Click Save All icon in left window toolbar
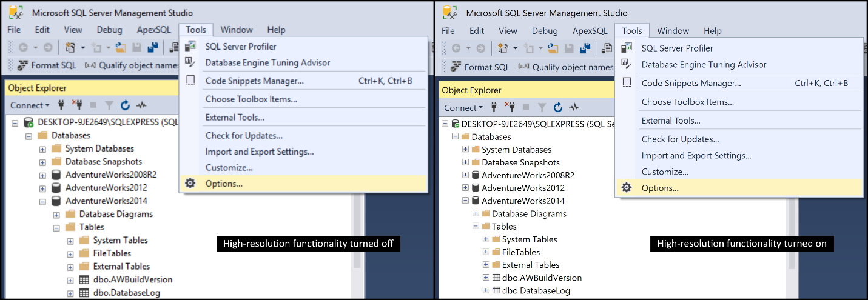 pyautogui.click(x=153, y=47)
